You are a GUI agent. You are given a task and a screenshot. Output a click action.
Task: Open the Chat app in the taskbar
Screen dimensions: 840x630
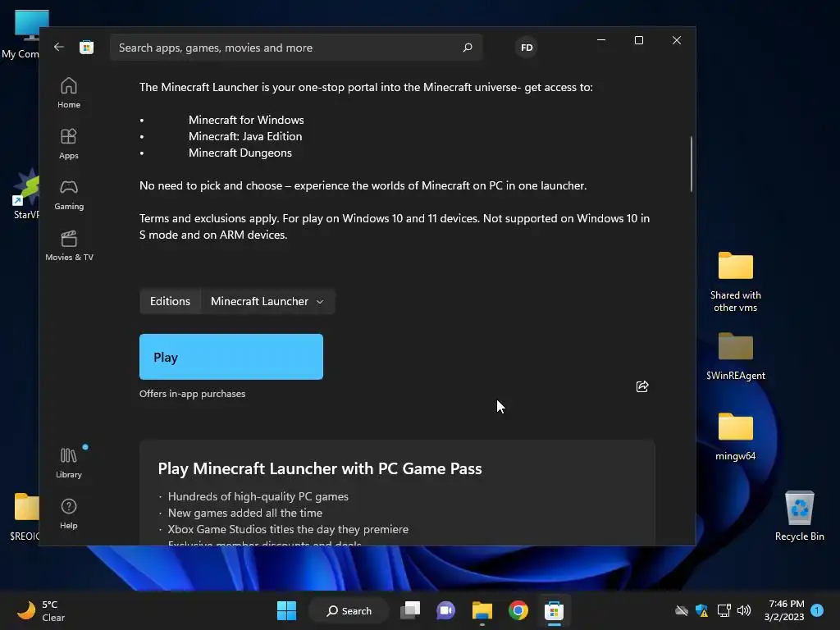pos(445,610)
